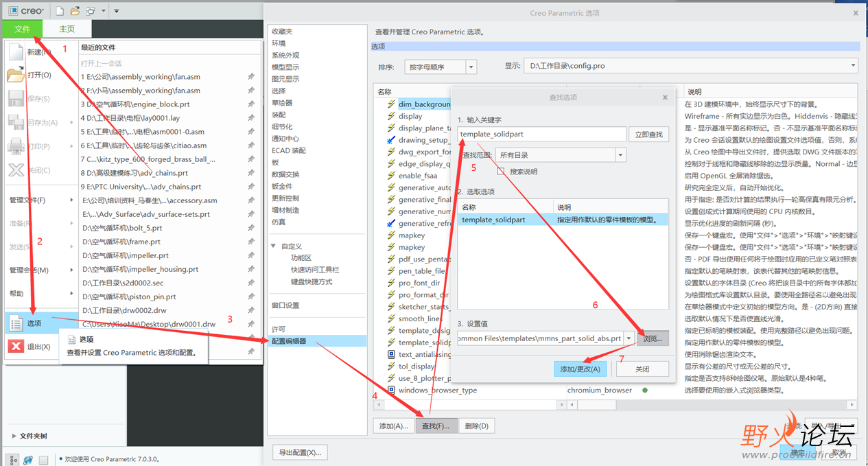Click the Open folder icon in quick access toolbar
The height and width of the screenshot is (466, 868).
point(75,10)
